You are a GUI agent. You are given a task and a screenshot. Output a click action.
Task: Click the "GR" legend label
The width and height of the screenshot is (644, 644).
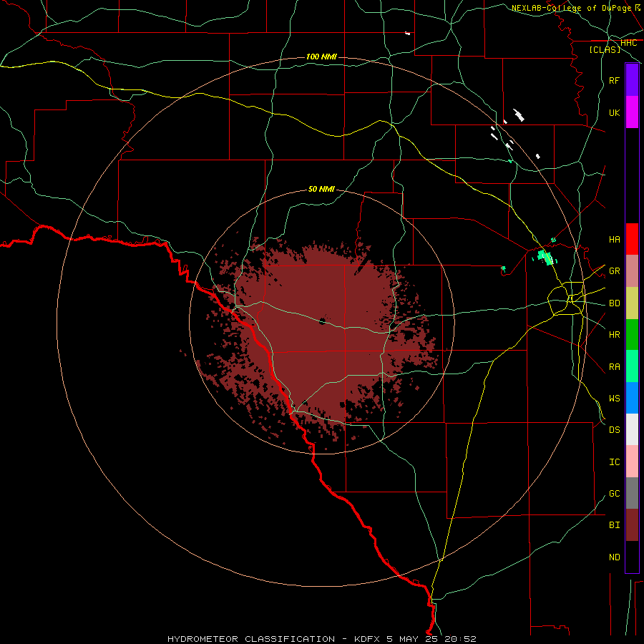[614, 271]
